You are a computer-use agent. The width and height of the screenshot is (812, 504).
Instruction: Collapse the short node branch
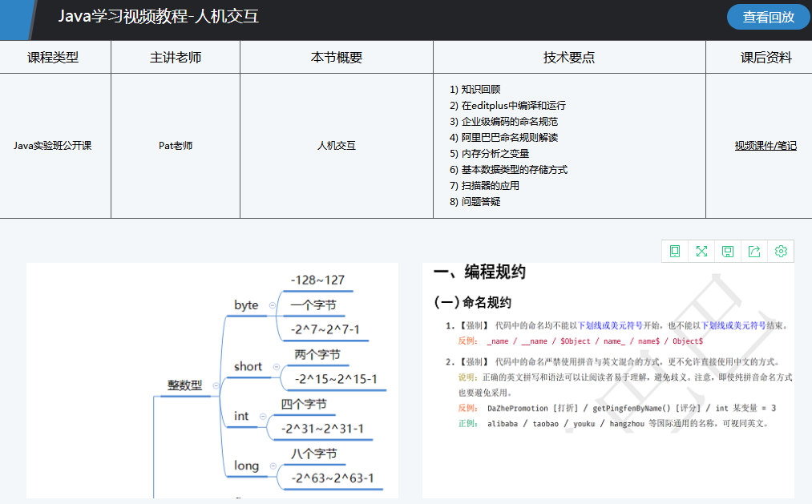(277, 367)
